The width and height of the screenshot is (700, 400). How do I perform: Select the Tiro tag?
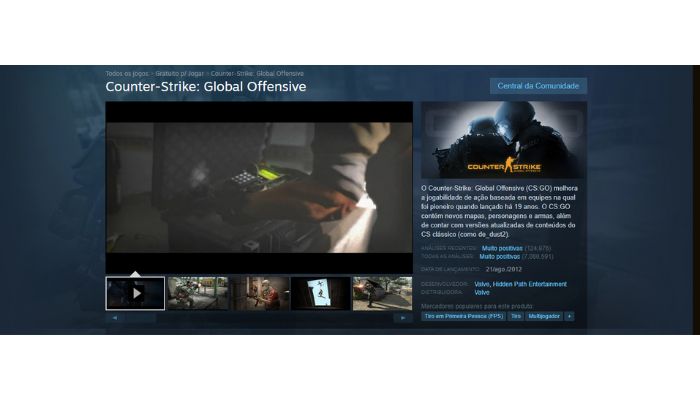coord(516,316)
